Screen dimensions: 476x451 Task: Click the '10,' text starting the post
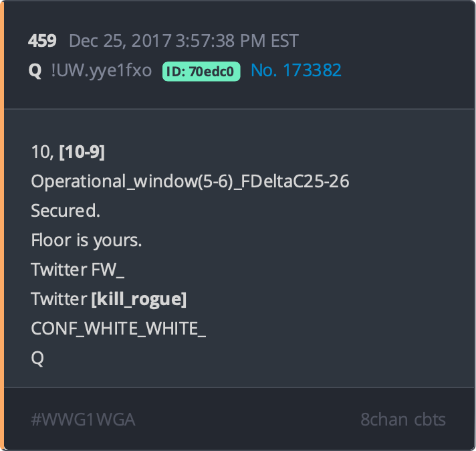coord(43,152)
